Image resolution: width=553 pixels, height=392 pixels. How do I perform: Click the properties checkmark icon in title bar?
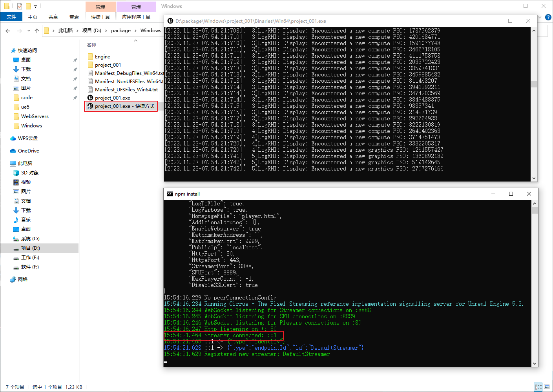click(20, 6)
